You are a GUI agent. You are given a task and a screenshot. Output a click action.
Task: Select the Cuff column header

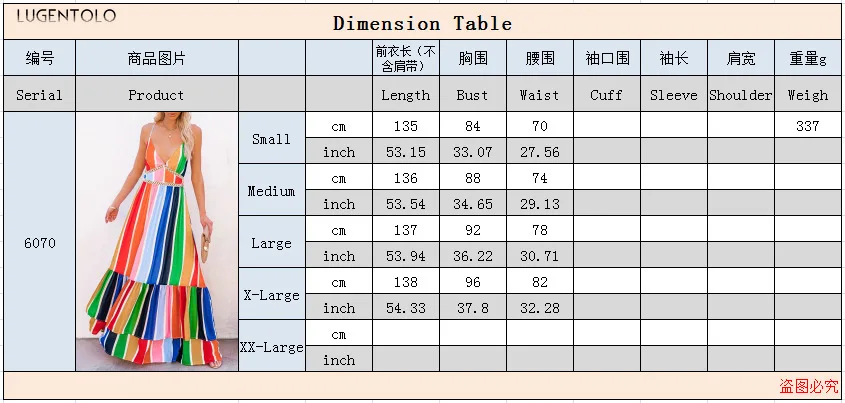click(x=606, y=95)
